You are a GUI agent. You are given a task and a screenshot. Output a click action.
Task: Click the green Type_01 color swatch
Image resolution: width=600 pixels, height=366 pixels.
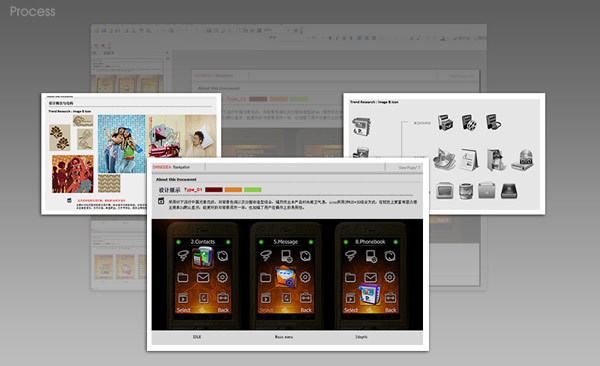coord(253,190)
